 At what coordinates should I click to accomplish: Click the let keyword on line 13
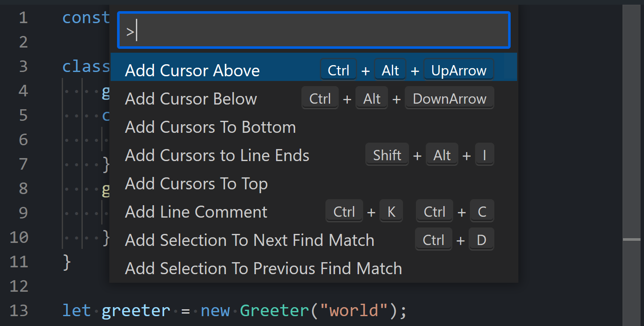pos(76,311)
